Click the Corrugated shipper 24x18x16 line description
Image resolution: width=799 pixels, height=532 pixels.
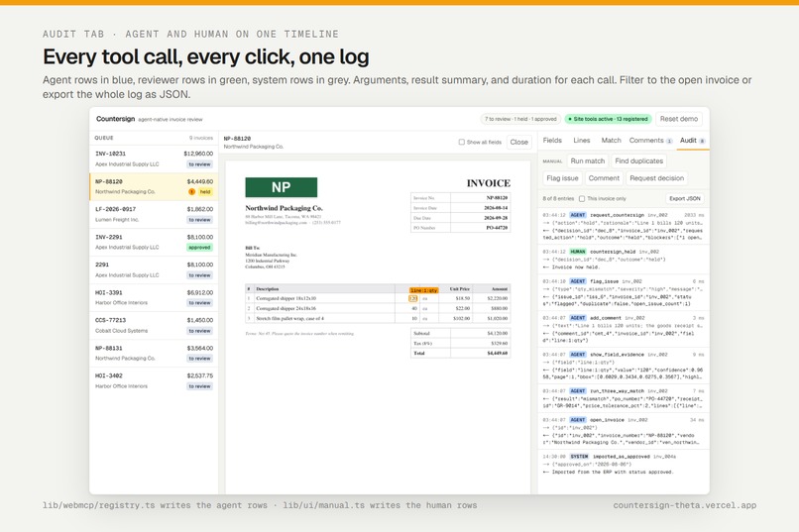285,308
